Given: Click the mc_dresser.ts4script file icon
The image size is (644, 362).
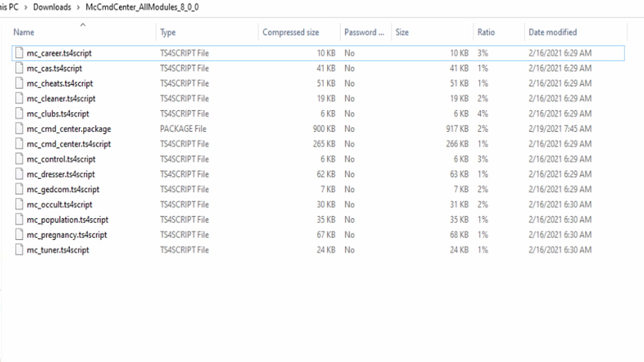Looking at the screenshot, I should point(19,174).
